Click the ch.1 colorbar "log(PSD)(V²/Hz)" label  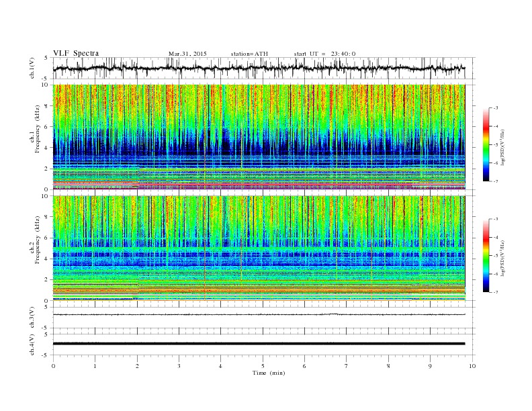click(503, 146)
